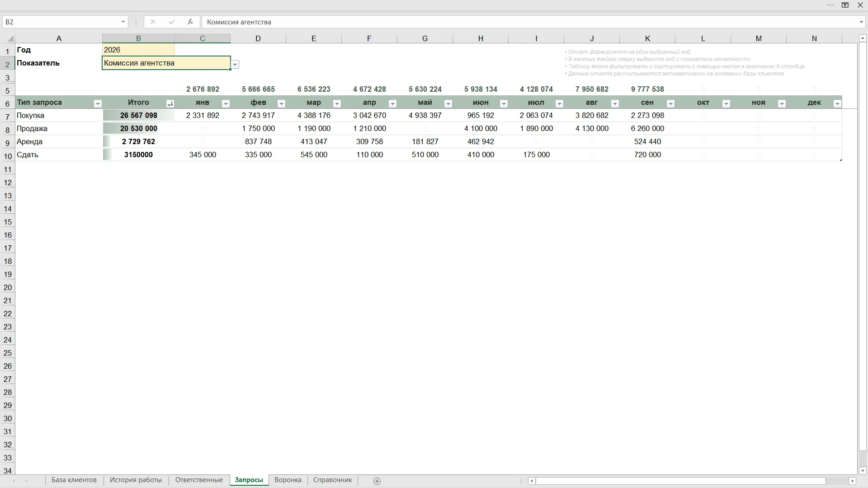Open the Воронка sheet tab
Image resolution: width=868 pixels, height=488 pixels.
pyautogui.click(x=288, y=480)
